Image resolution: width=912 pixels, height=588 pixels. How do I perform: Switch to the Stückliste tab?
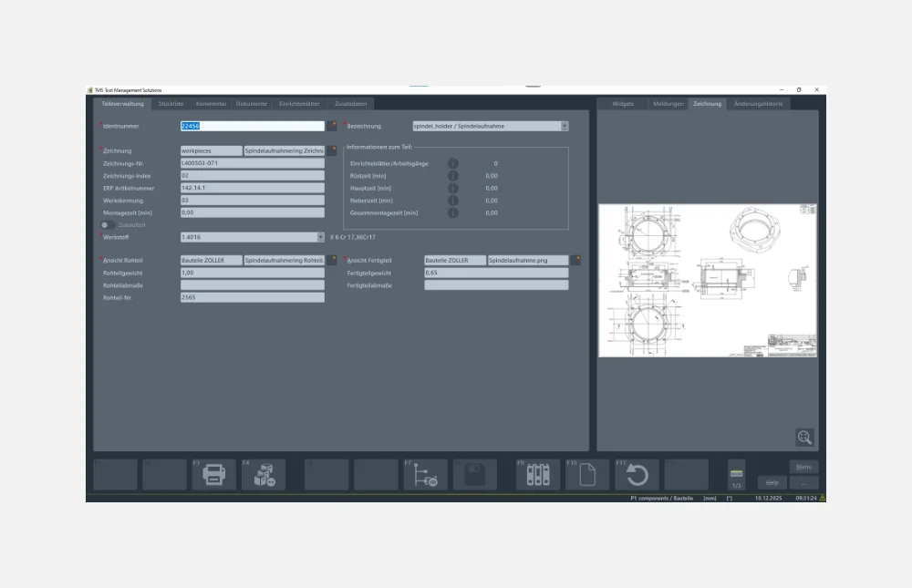click(x=171, y=104)
